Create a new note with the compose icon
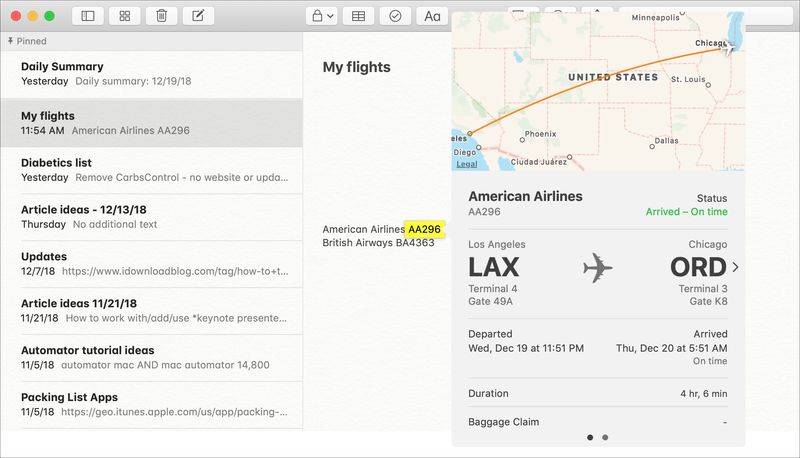Image resolution: width=800 pixels, height=458 pixels. click(x=198, y=16)
